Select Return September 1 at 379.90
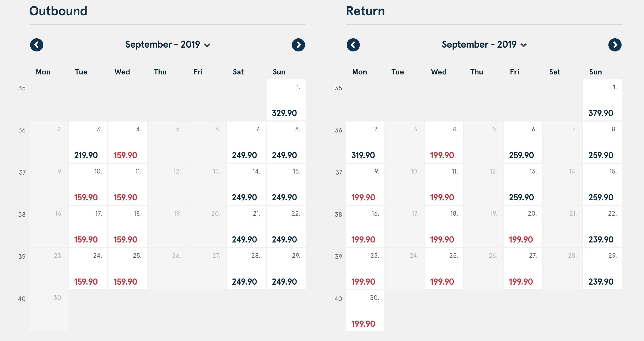The image size is (644, 341). (x=602, y=100)
